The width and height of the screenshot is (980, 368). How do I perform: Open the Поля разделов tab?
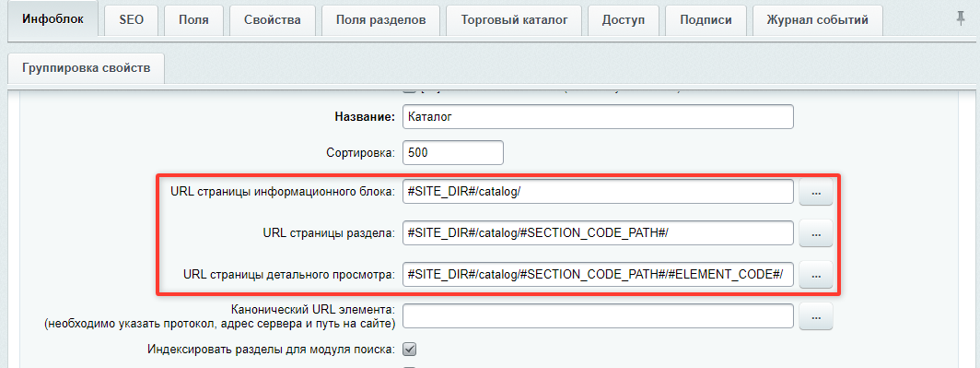tap(380, 20)
